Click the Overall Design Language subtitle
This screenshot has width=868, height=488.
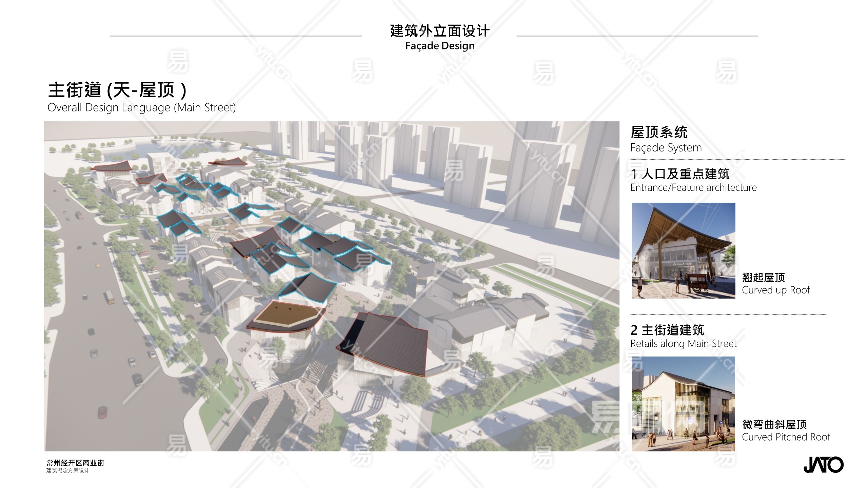pos(141,107)
